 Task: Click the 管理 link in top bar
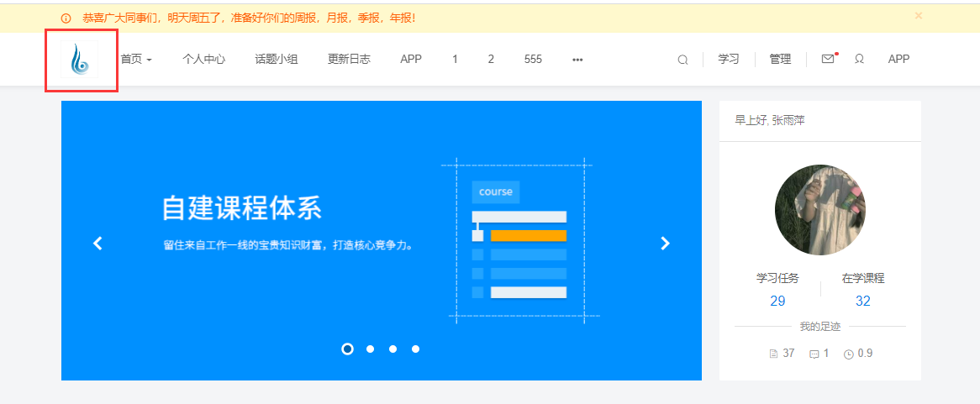[780, 60]
